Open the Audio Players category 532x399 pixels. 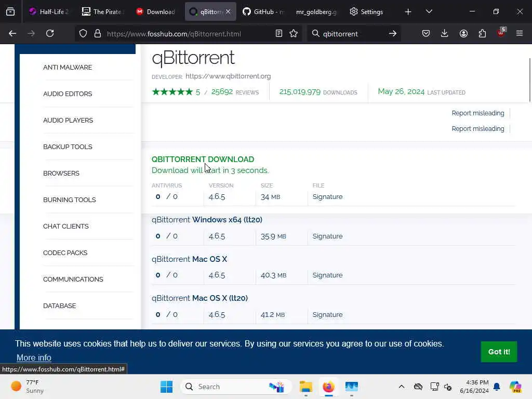(68, 120)
